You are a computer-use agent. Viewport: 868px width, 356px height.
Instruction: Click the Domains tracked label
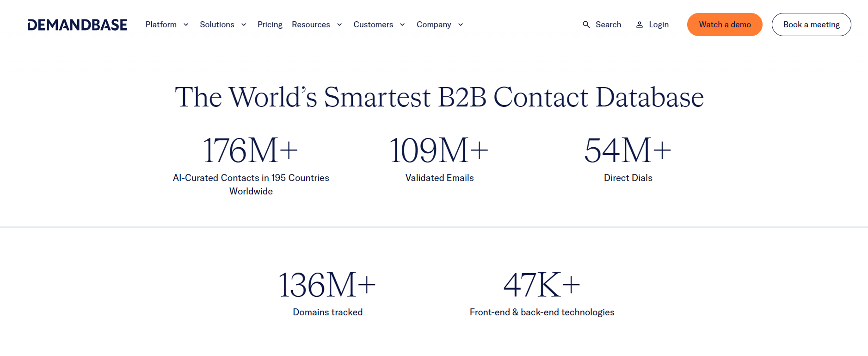point(327,312)
